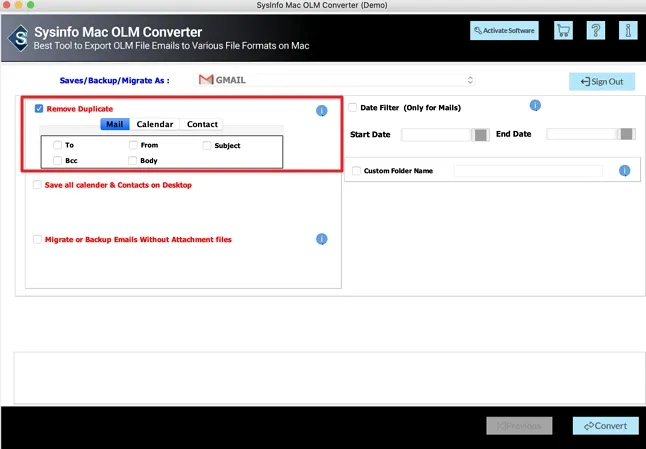This screenshot has height=449, width=646.
Task: Switch to the Calendar tab
Action: (154, 124)
